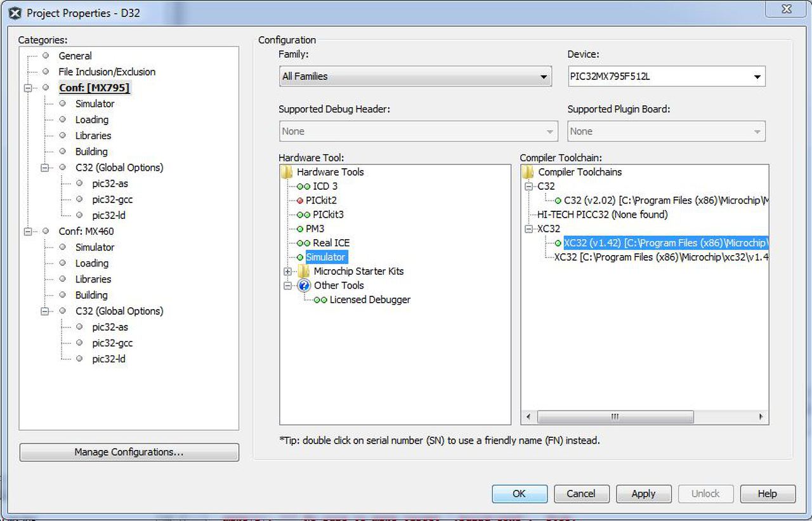Expand the Microchip Starter Kits node
This screenshot has width=812, height=521.
(288, 272)
